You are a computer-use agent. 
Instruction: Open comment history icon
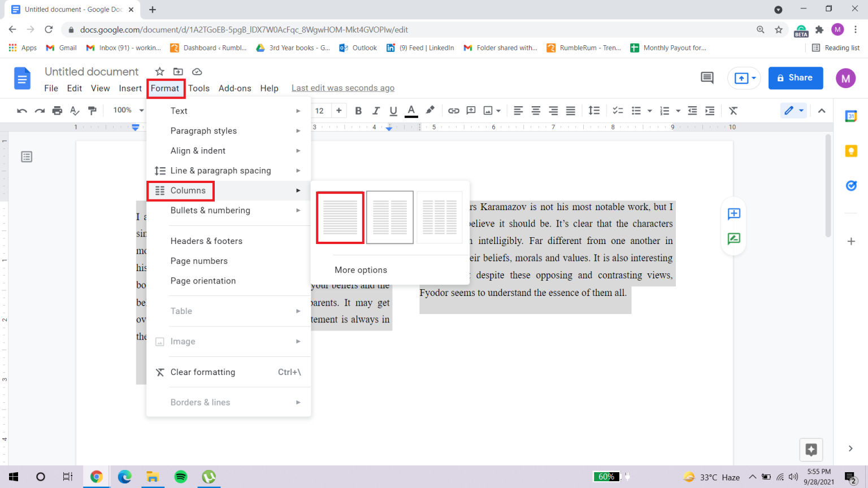tap(707, 78)
